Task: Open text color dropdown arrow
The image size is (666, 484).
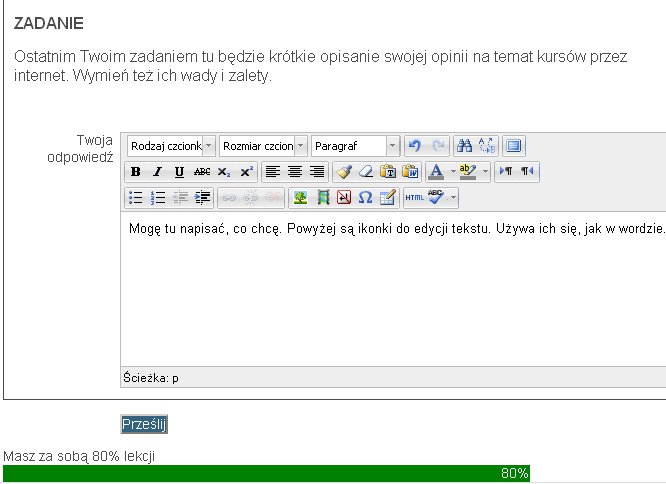Action: click(x=453, y=172)
